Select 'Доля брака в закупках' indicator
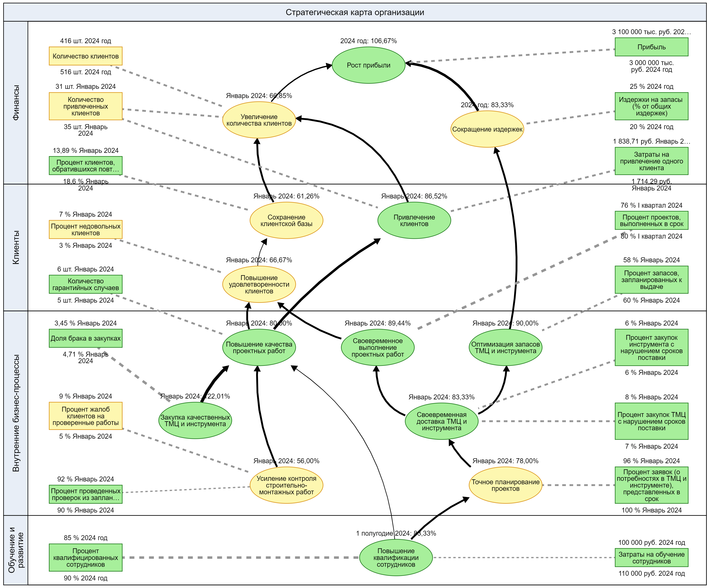The height and width of the screenshot is (588, 710). pyautogui.click(x=86, y=338)
